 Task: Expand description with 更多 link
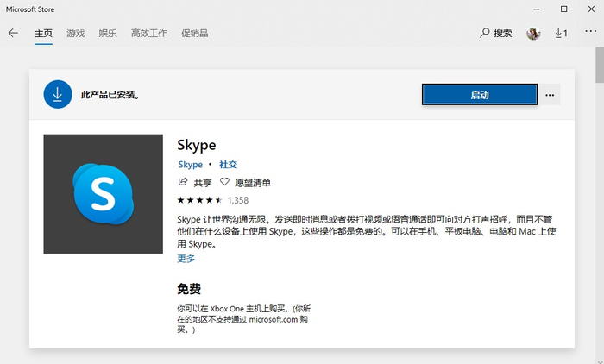click(186, 258)
